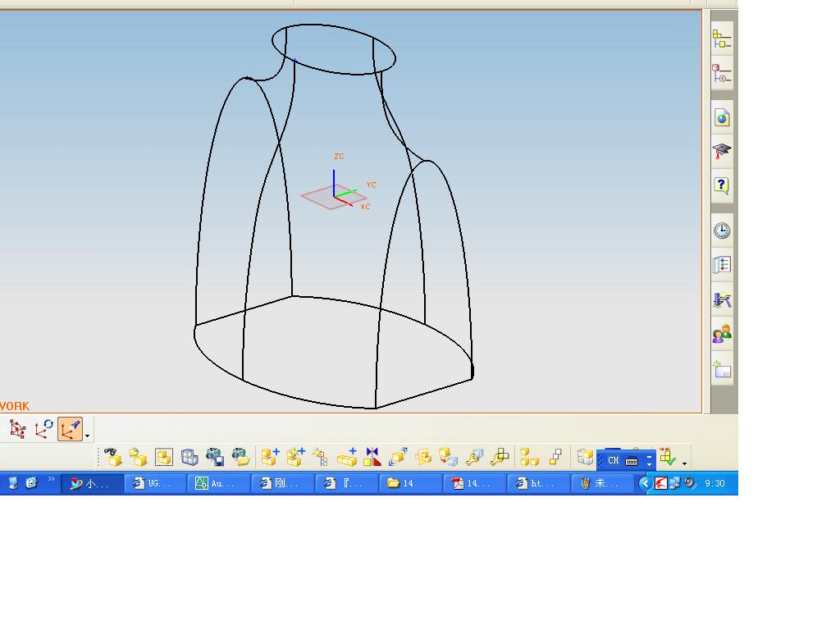Click the Find Component binoculars icon
The width and height of the screenshot is (840, 630).
(113, 457)
